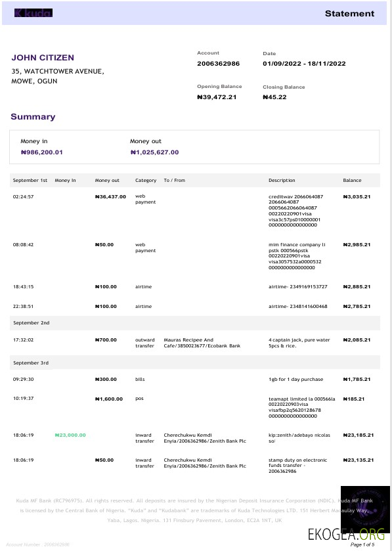Click balance value '₦3,035.21'
This screenshot has height=551, width=392.
(357, 197)
